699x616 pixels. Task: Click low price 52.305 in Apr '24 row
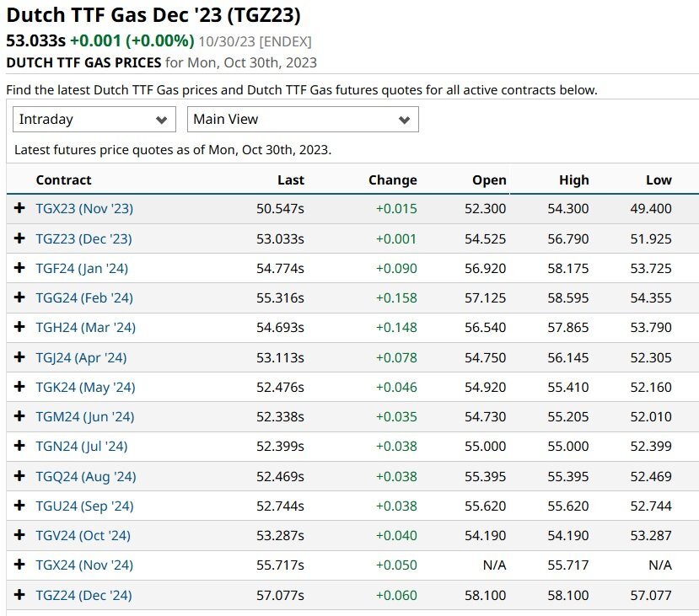[x=651, y=357]
